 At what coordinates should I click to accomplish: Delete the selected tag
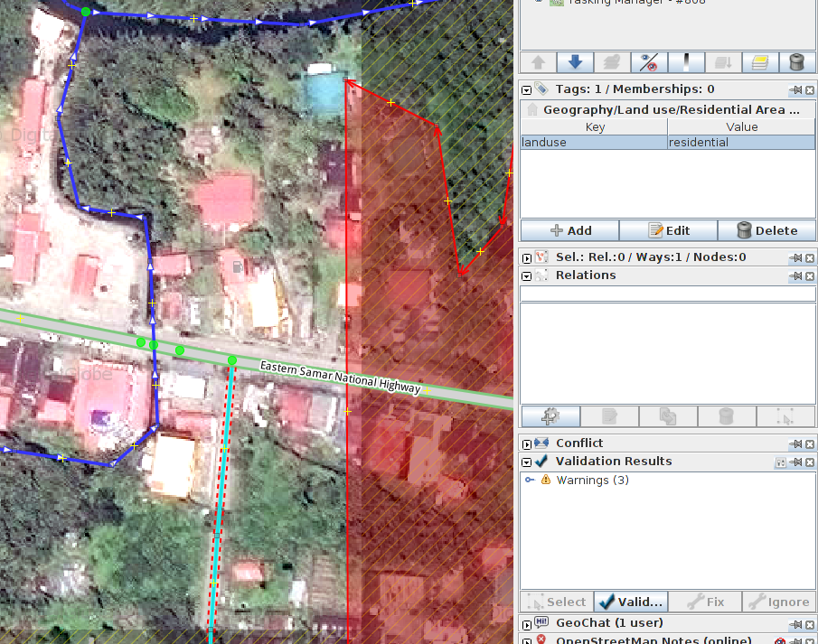(x=766, y=230)
